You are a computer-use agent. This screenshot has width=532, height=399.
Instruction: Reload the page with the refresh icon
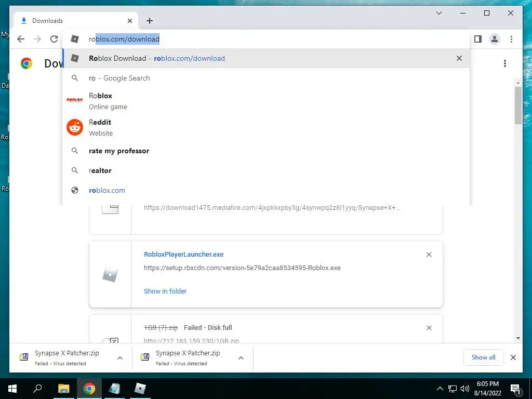pos(54,39)
